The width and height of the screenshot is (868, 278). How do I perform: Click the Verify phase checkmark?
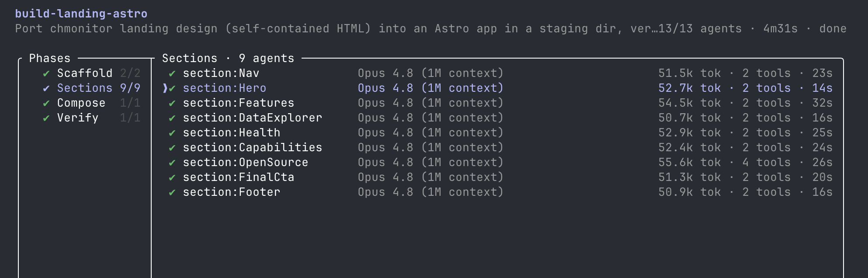46,118
